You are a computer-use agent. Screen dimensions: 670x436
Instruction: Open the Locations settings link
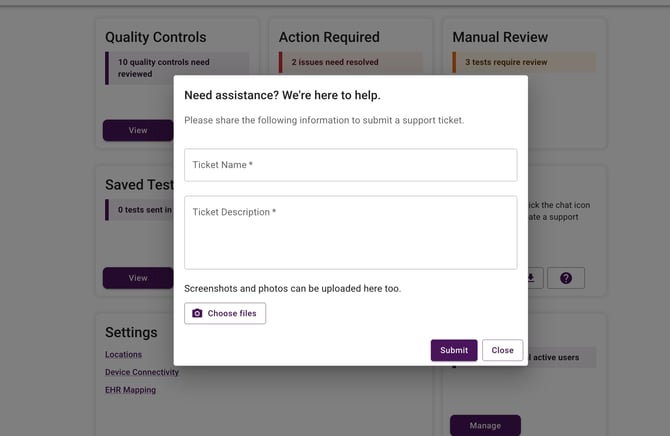click(x=124, y=354)
